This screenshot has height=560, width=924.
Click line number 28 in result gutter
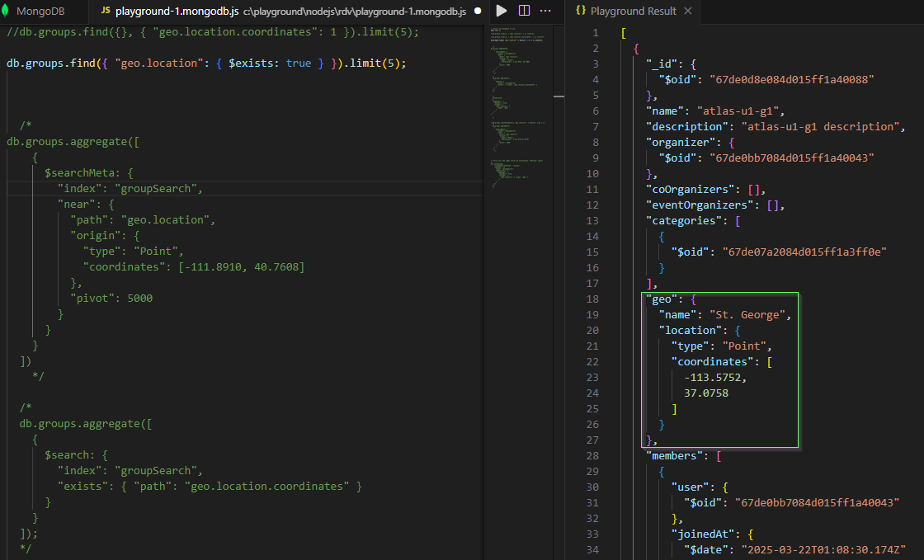(593, 455)
